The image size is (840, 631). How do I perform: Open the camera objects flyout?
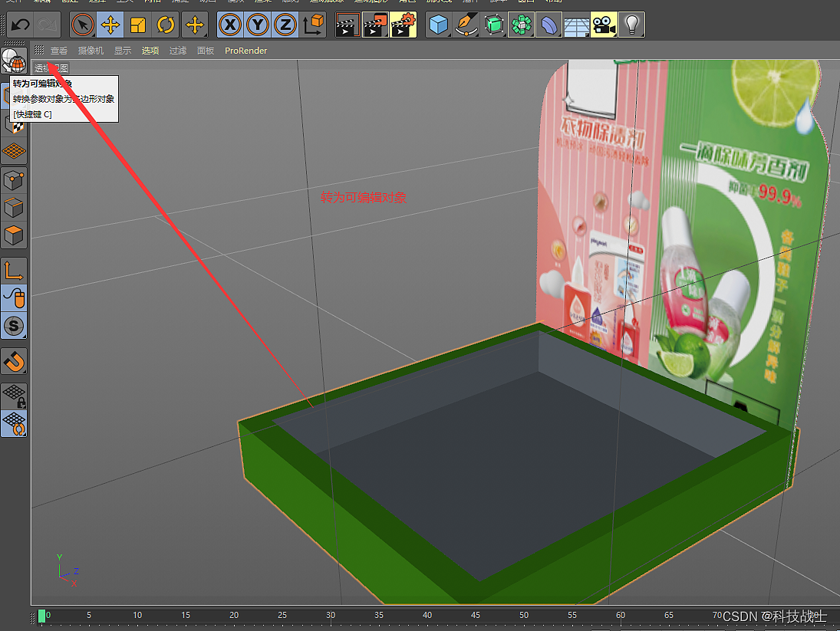pyautogui.click(x=604, y=25)
